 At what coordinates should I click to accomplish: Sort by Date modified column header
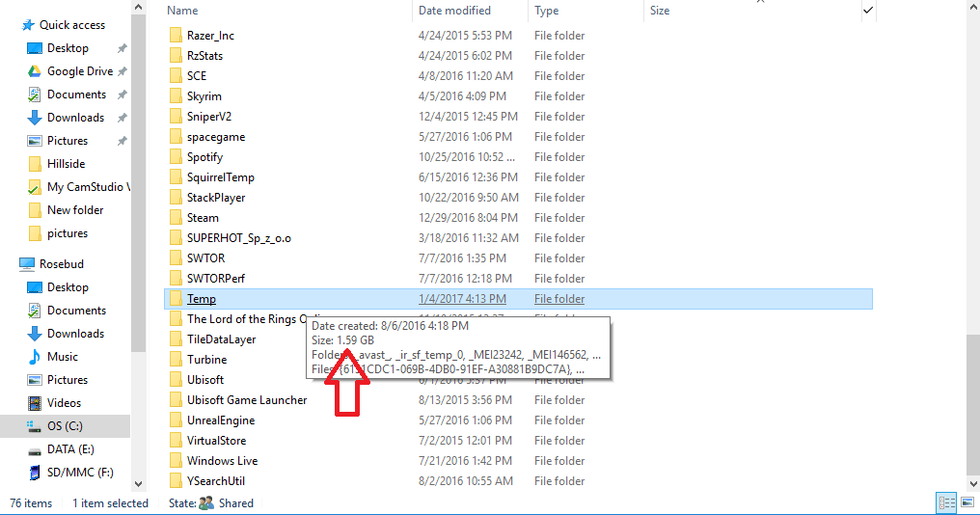[x=454, y=11]
